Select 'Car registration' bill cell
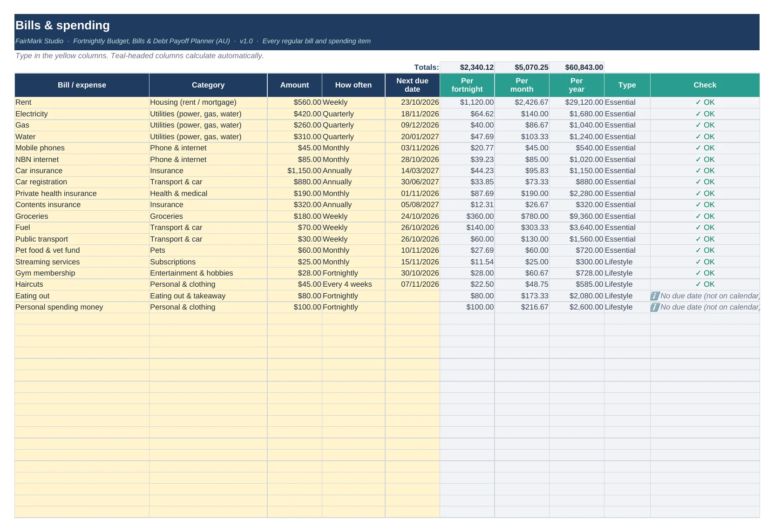This screenshot has height=532, width=774. click(82, 182)
